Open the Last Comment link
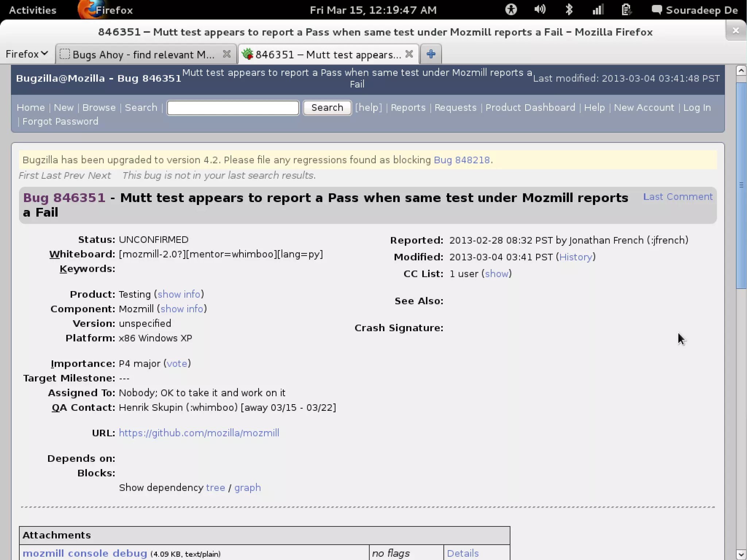The height and width of the screenshot is (560, 747). [x=677, y=197]
